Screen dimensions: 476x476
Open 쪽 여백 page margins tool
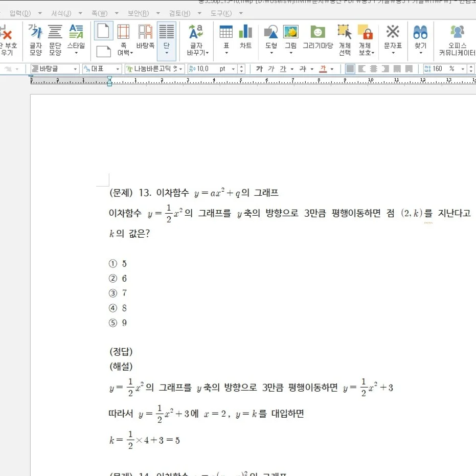click(124, 40)
